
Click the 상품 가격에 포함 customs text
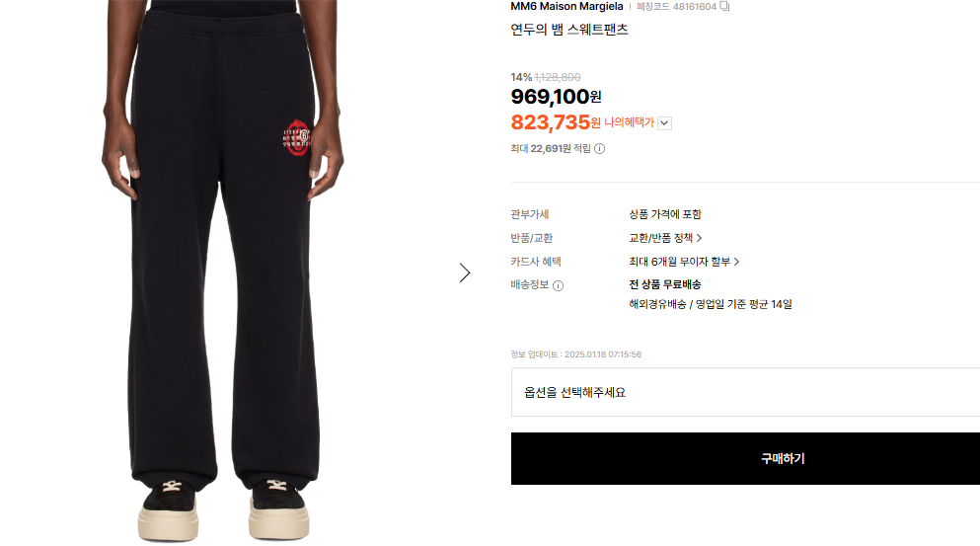pyautogui.click(x=665, y=214)
